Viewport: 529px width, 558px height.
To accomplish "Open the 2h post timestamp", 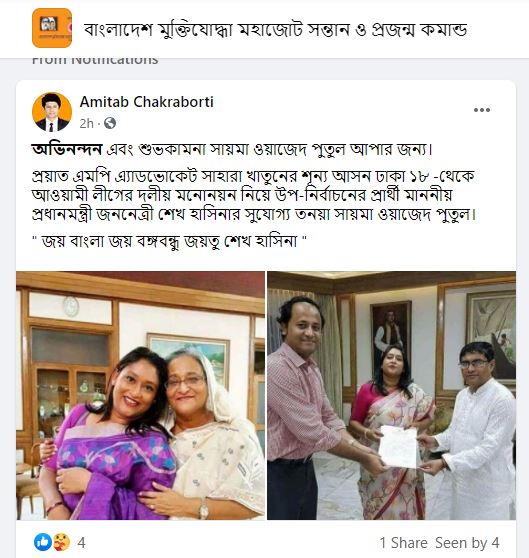I will coord(86,123).
